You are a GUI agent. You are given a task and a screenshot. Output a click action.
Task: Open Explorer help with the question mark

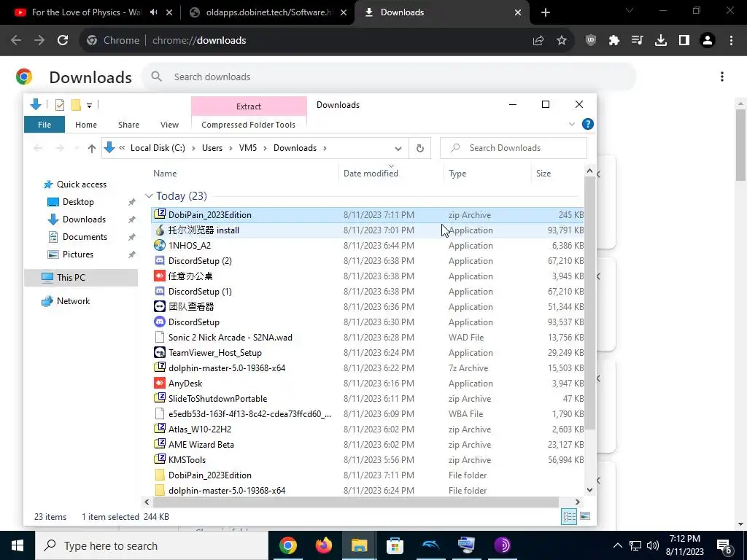(x=588, y=124)
